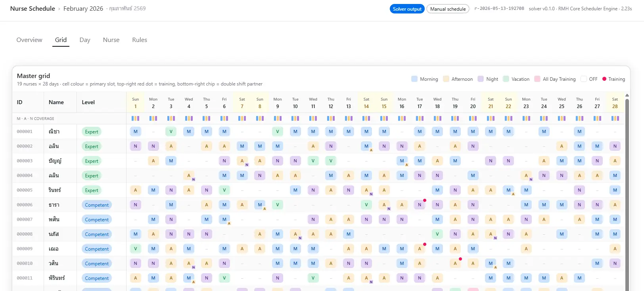
Task: Click the coverage bars icon for Mon 9
Action: 278,118
